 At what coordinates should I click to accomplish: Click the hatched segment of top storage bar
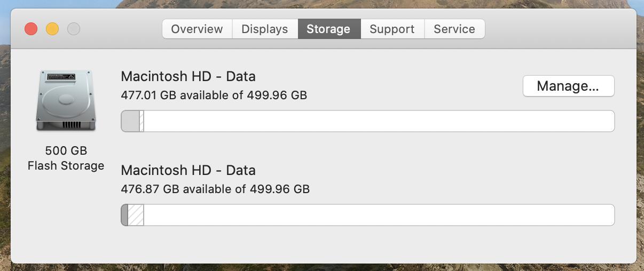142,121
